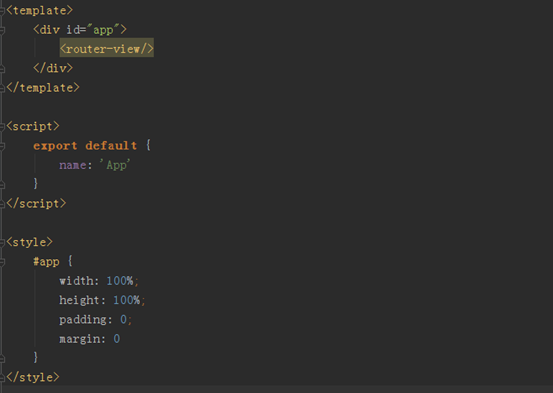Click the height: 100% declaration

102,300
